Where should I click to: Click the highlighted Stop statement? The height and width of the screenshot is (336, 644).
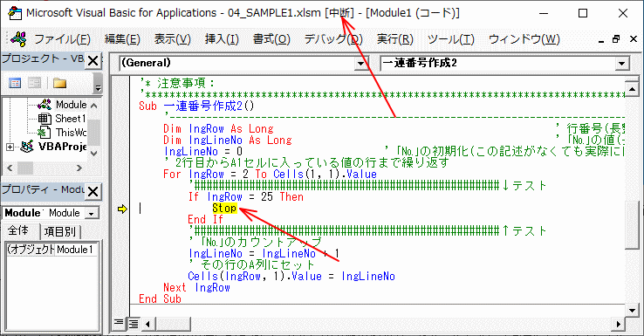coord(224,209)
